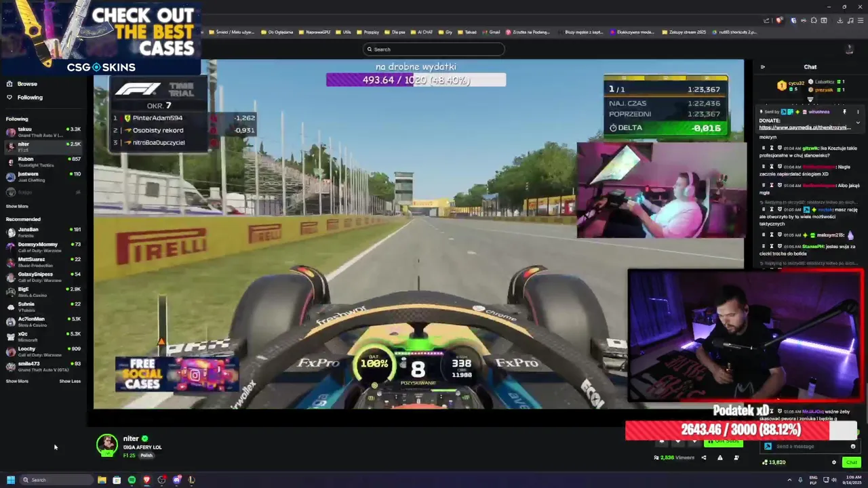Click Show More under Following list
The image size is (868, 488).
click(x=17, y=206)
